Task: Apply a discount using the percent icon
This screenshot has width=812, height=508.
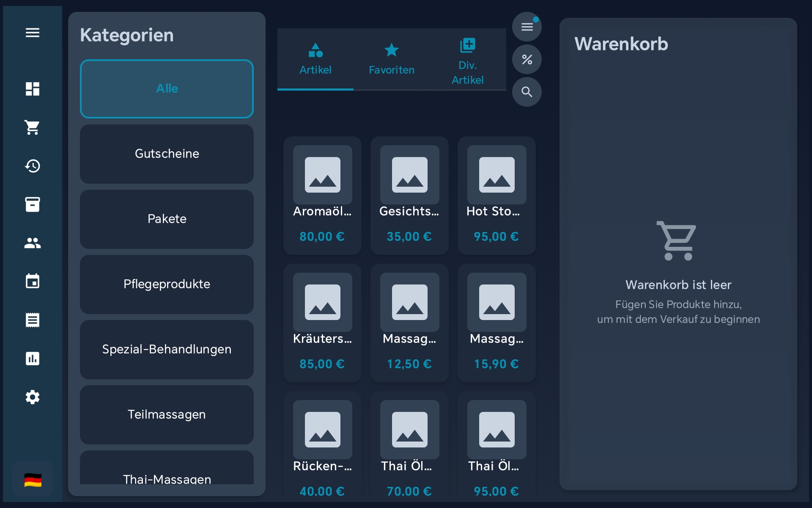Action: point(527,59)
